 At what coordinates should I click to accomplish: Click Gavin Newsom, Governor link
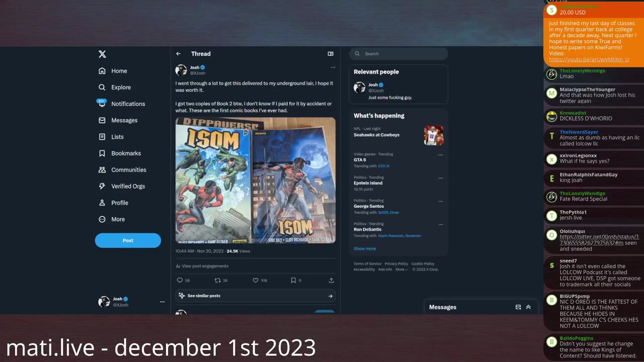point(399,235)
